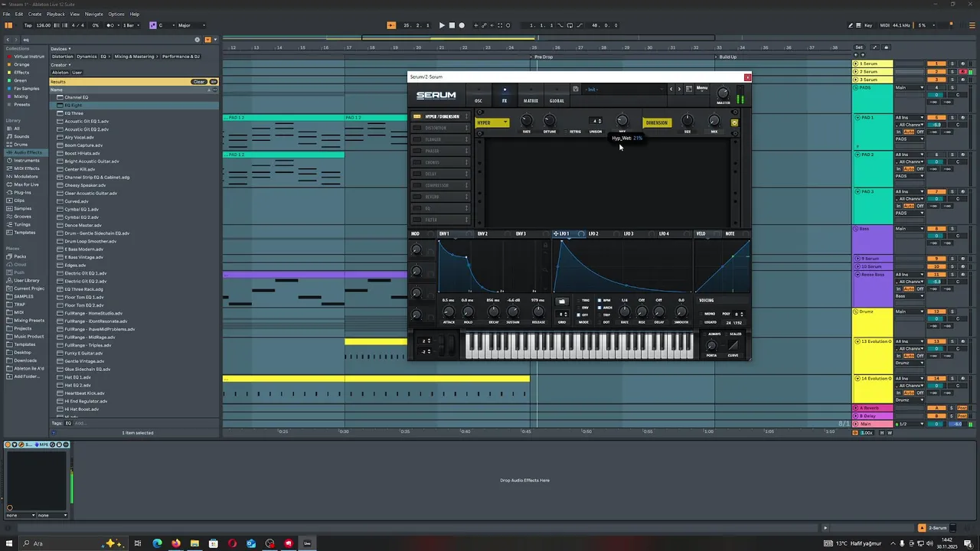This screenshot has height=551, width=980.
Task: Open the Navigate menu
Action: (94, 14)
